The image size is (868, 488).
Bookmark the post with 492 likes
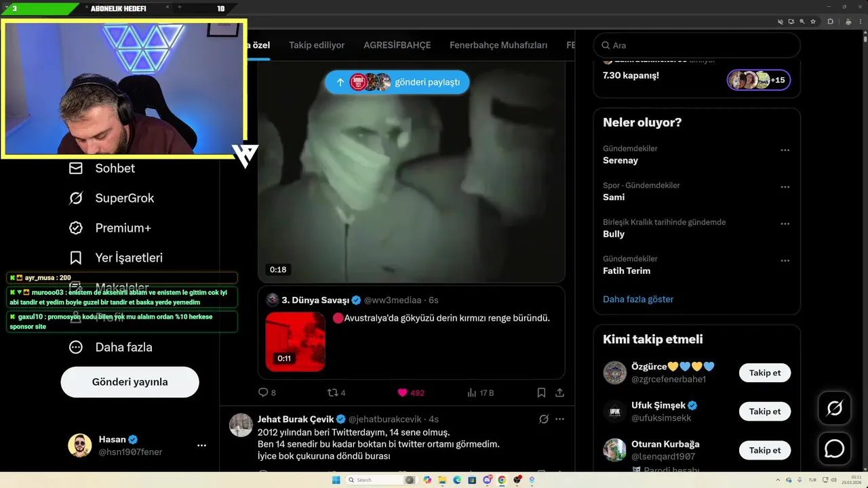click(541, 392)
